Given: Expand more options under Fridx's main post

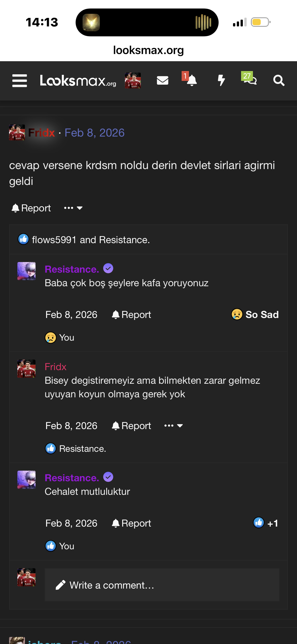Looking at the screenshot, I should 73,208.
